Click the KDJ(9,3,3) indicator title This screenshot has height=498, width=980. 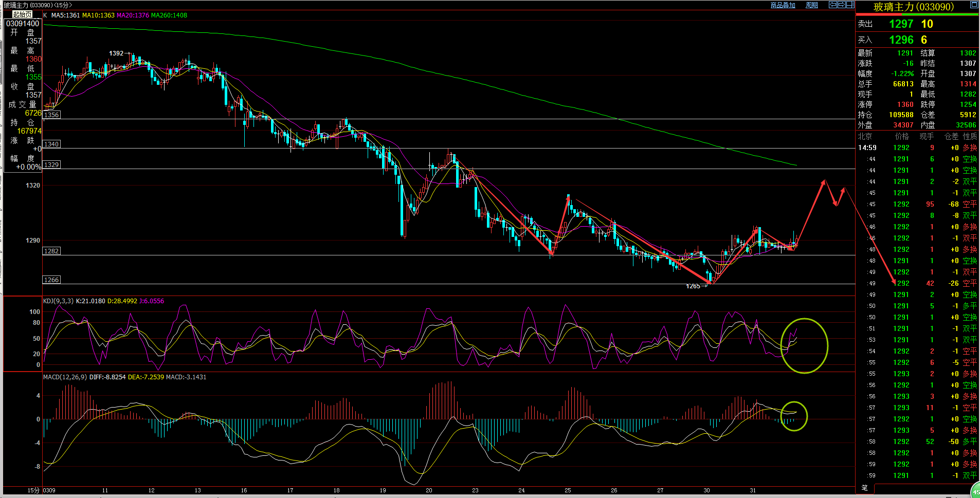(58, 301)
